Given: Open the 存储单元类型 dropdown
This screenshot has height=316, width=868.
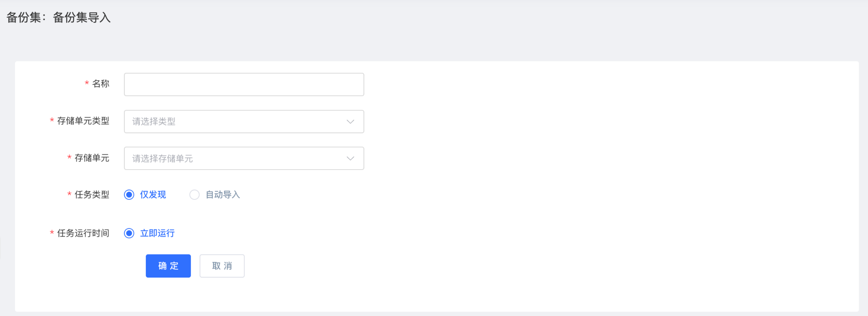Looking at the screenshot, I should (244, 121).
